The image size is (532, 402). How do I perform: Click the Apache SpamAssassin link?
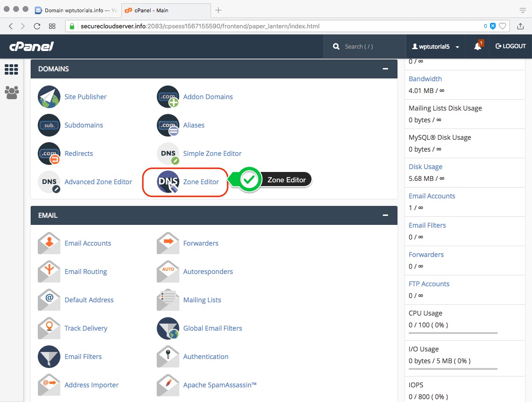coord(220,385)
